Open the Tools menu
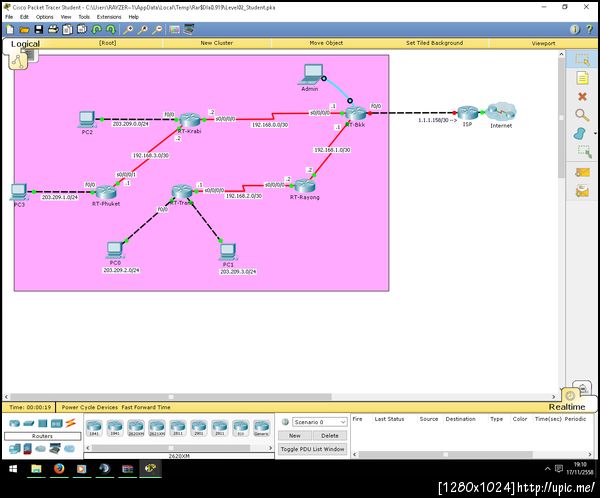600x498 pixels. tap(84, 17)
